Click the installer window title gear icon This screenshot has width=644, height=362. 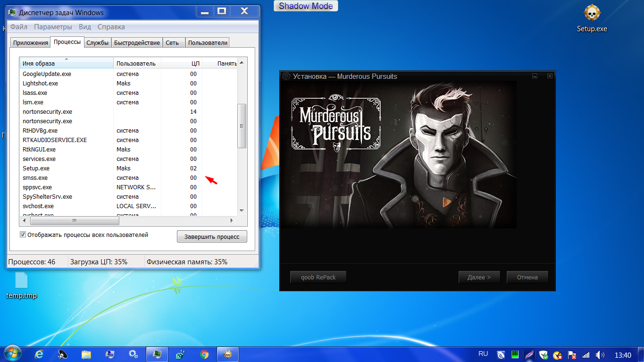click(286, 76)
